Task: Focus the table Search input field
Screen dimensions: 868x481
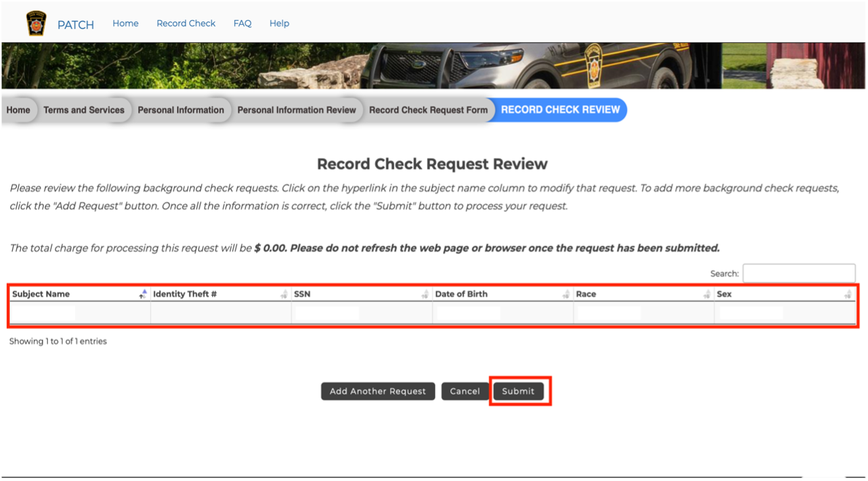Action: click(799, 274)
